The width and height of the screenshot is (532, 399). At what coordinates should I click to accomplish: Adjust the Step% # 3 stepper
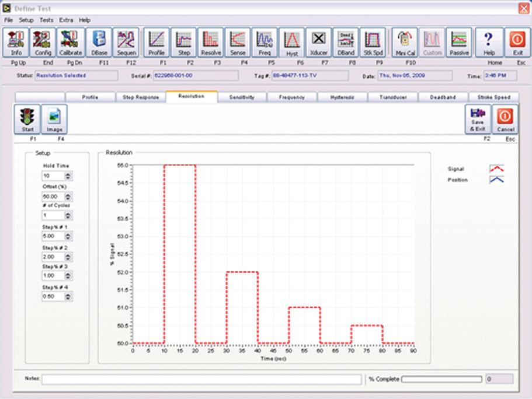tap(68, 275)
